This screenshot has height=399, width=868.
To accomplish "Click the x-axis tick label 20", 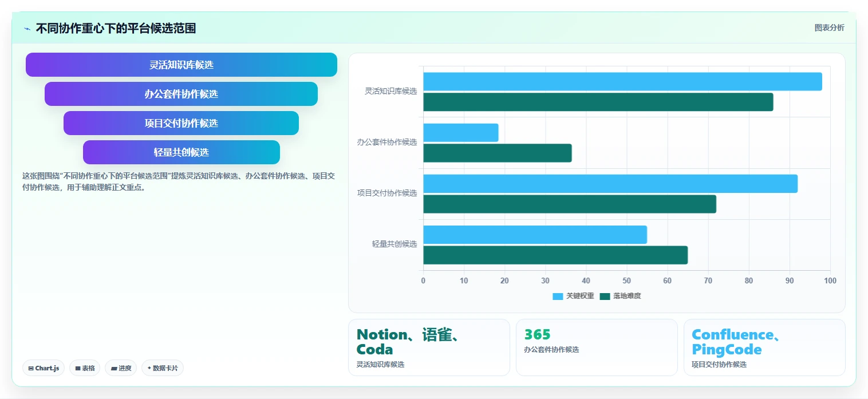I will click(x=504, y=281).
